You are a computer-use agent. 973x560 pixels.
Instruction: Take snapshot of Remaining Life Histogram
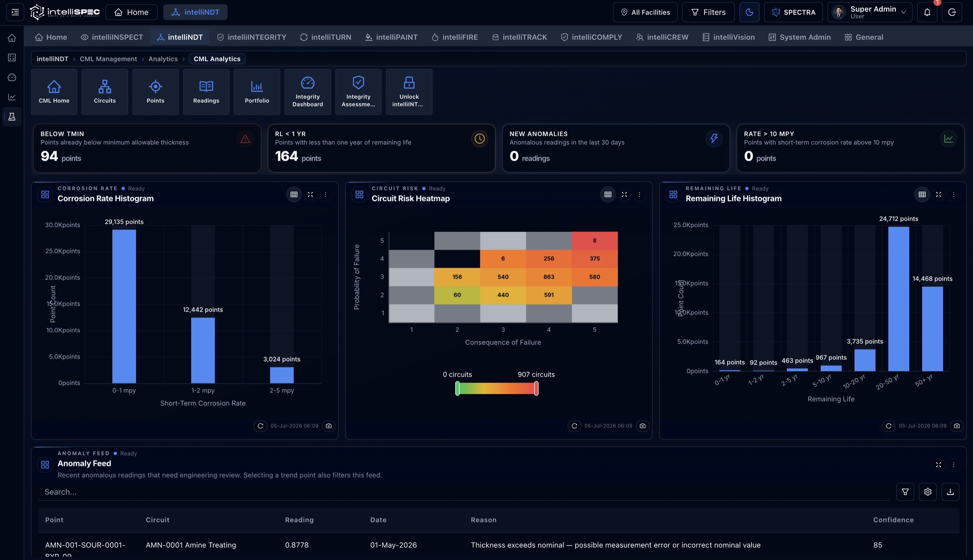pos(957,426)
